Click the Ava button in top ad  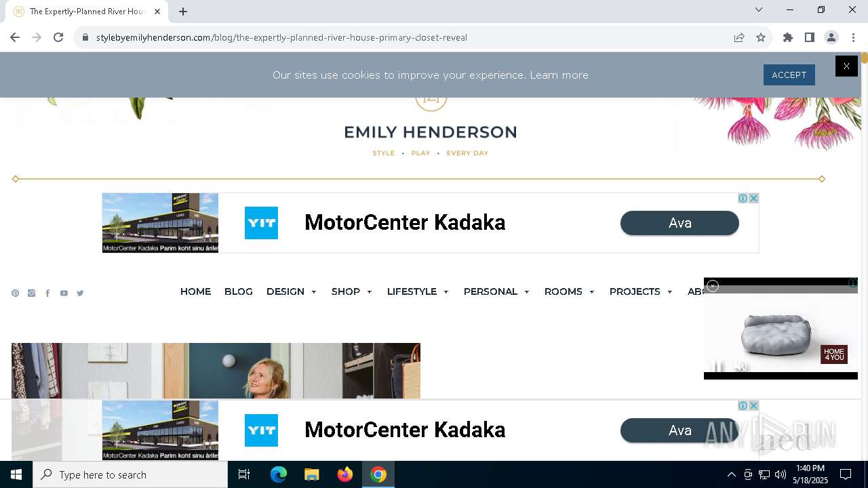point(679,223)
